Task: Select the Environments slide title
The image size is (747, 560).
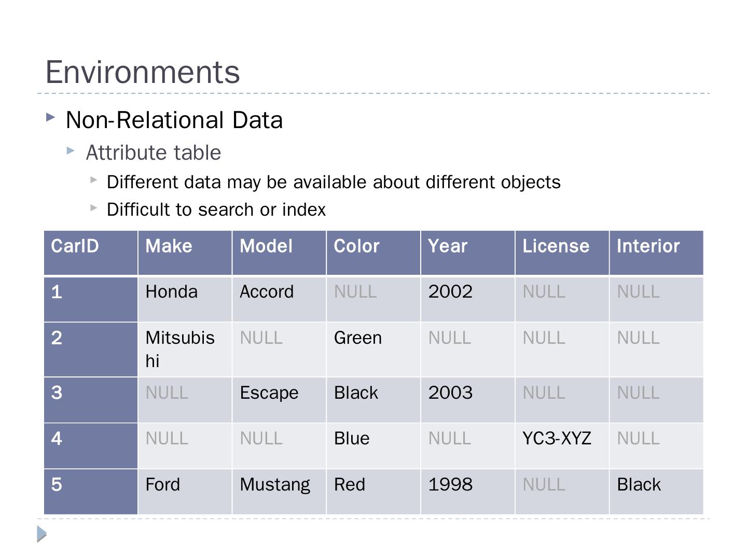Action: 143,72
